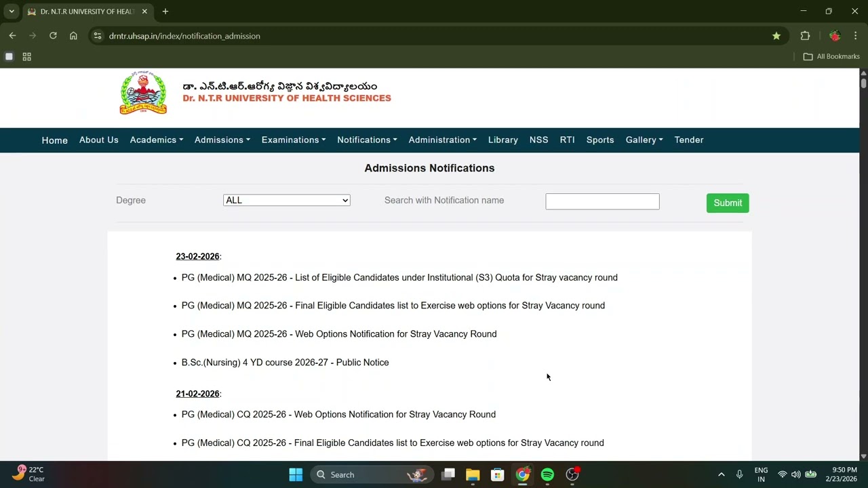Click the 21-02-2026 date heading
This screenshot has height=488, width=868.
pyautogui.click(x=197, y=394)
